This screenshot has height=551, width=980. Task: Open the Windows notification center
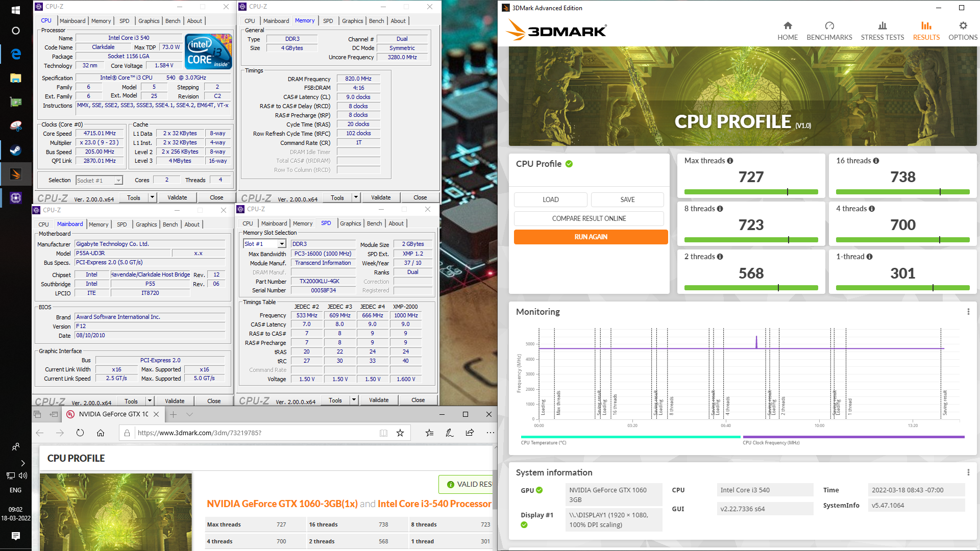click(15, 536)
